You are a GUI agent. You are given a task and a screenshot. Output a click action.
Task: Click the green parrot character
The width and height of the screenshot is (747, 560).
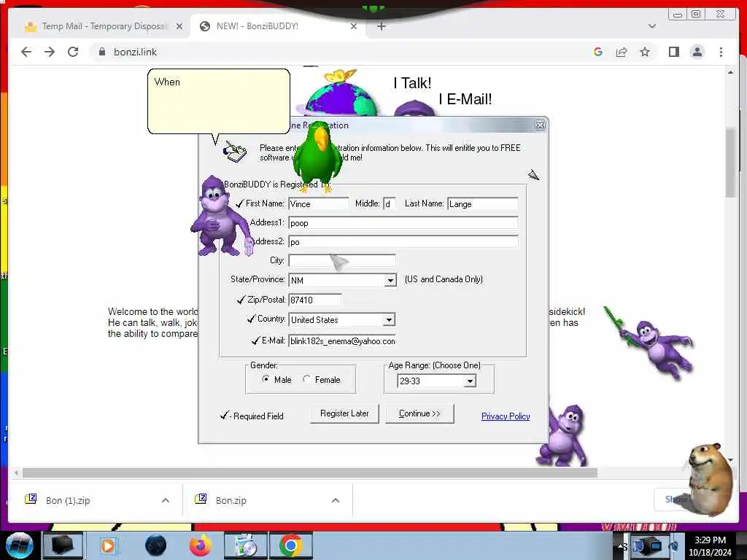317,156
